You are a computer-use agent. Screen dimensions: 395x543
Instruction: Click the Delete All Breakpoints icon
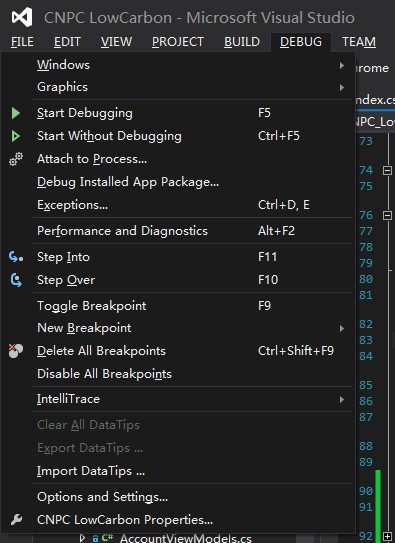pyautogui.click(x=16, y=351)
